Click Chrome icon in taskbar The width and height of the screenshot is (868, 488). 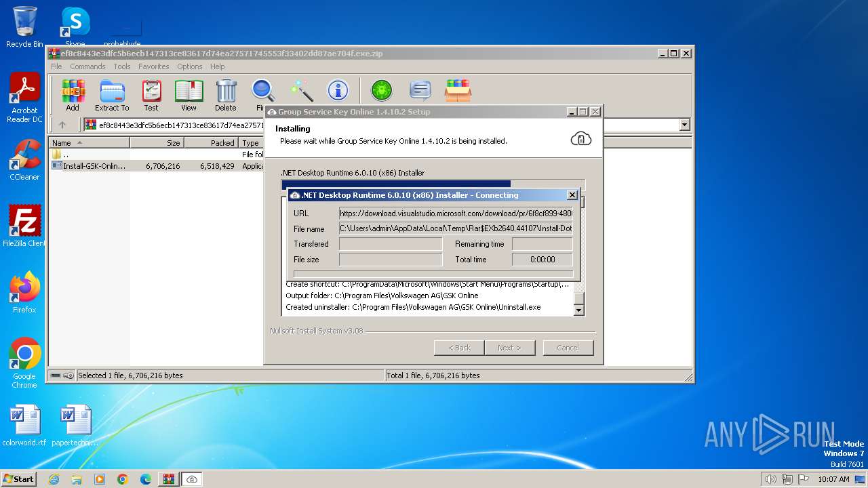(x=122, y=479)
